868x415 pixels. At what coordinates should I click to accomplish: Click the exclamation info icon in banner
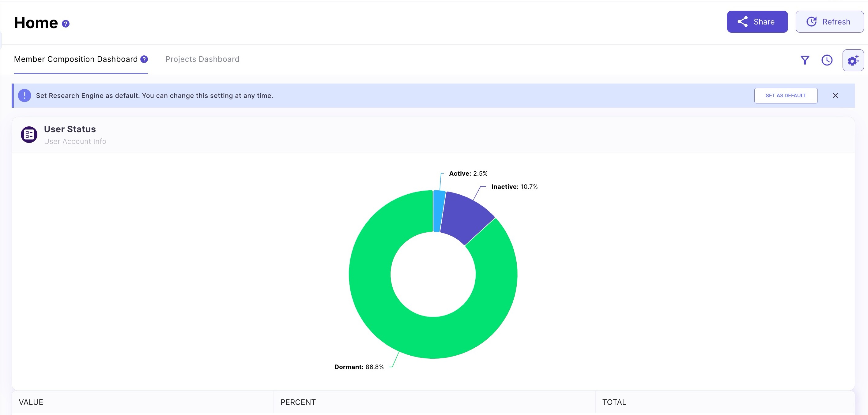click(x=25, y=95)
